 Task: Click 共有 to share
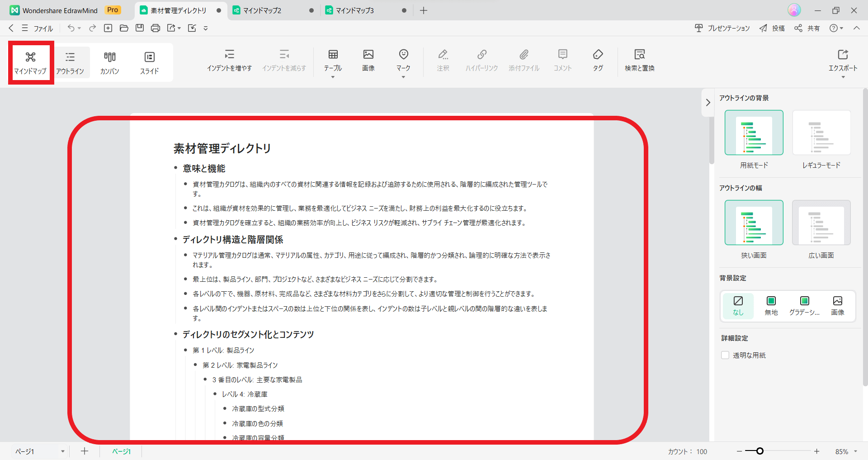807,28
